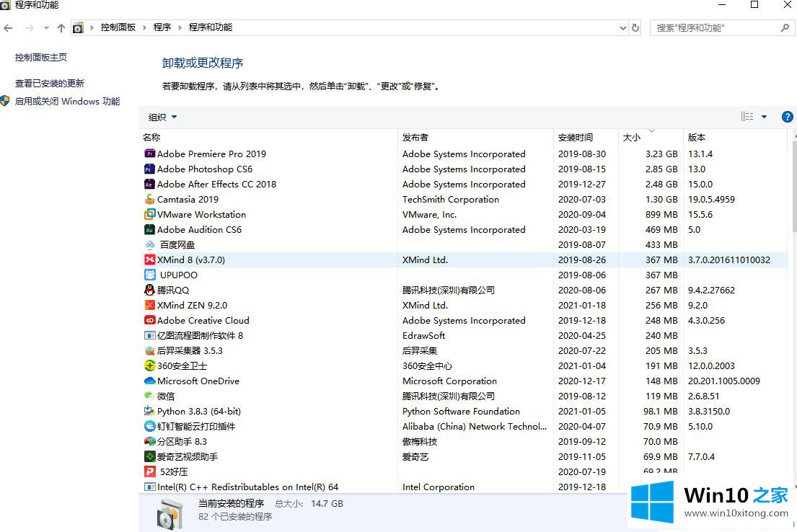Click the 腾讯QQ penguin icon
This screenshot has height=532, width=797.
tap(149, 290)
